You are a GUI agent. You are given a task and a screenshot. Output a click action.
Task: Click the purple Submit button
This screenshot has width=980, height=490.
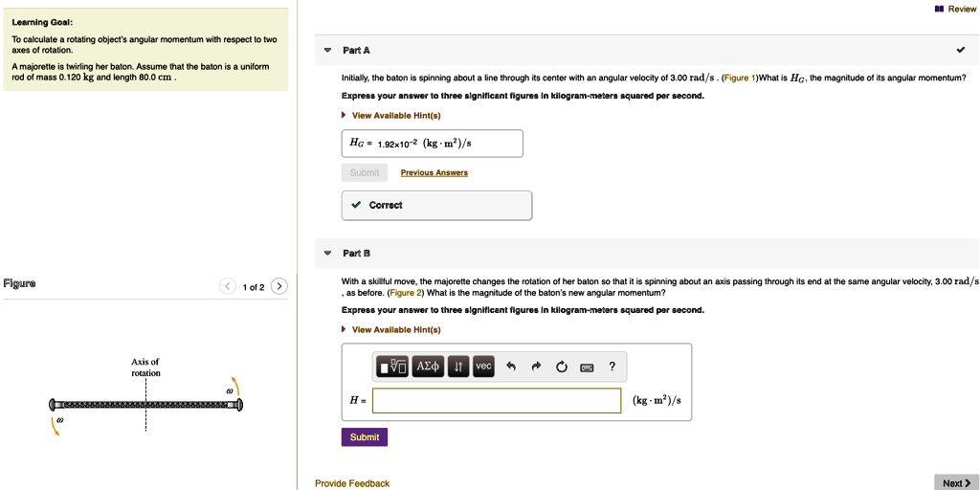point(364,437)
